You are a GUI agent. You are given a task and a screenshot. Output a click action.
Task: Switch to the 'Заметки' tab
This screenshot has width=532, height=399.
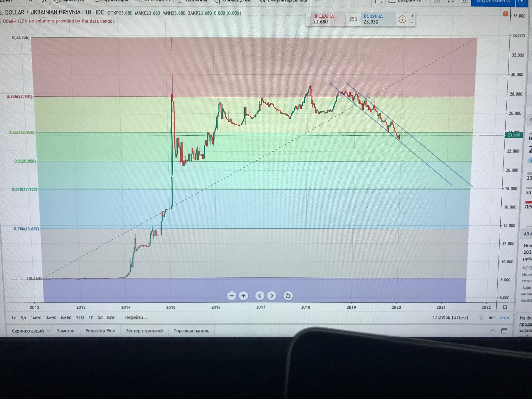66,331
